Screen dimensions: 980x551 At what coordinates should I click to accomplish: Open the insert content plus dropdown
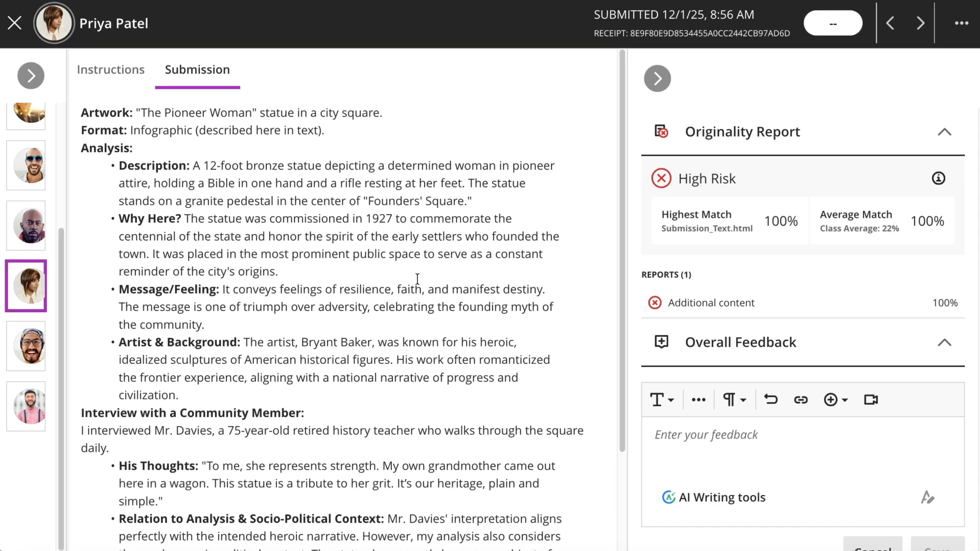[x=835, y=400]
